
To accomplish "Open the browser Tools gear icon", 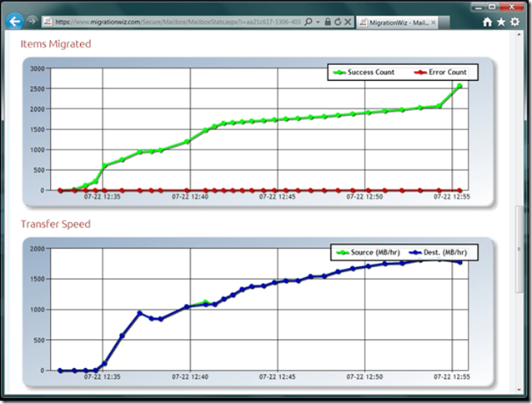I will [515, 23].
